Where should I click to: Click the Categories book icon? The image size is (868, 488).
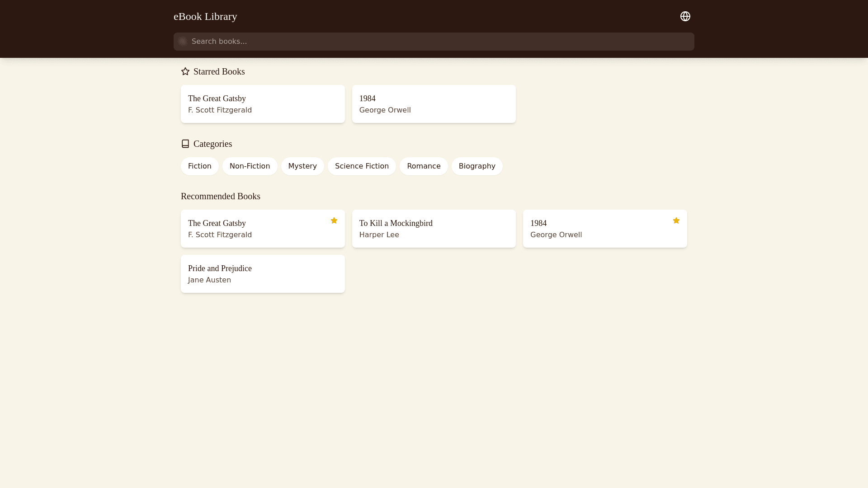click(x=185, y=144)
